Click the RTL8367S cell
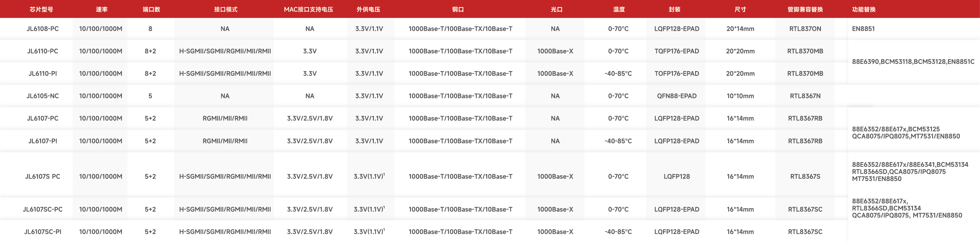The height and width of the screenshot is (243, 980). (805, 176)
